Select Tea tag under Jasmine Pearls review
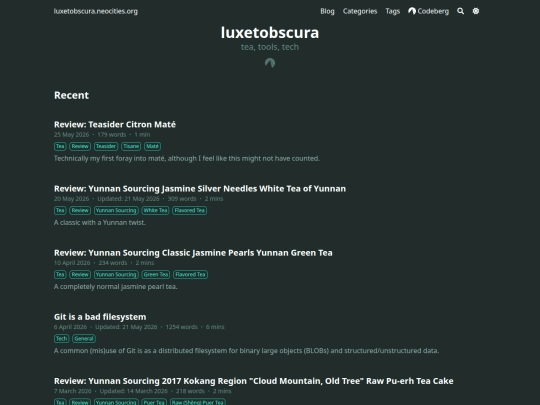Image resolution: width=540 pixels, height=405 pixels. click(60, 274)
